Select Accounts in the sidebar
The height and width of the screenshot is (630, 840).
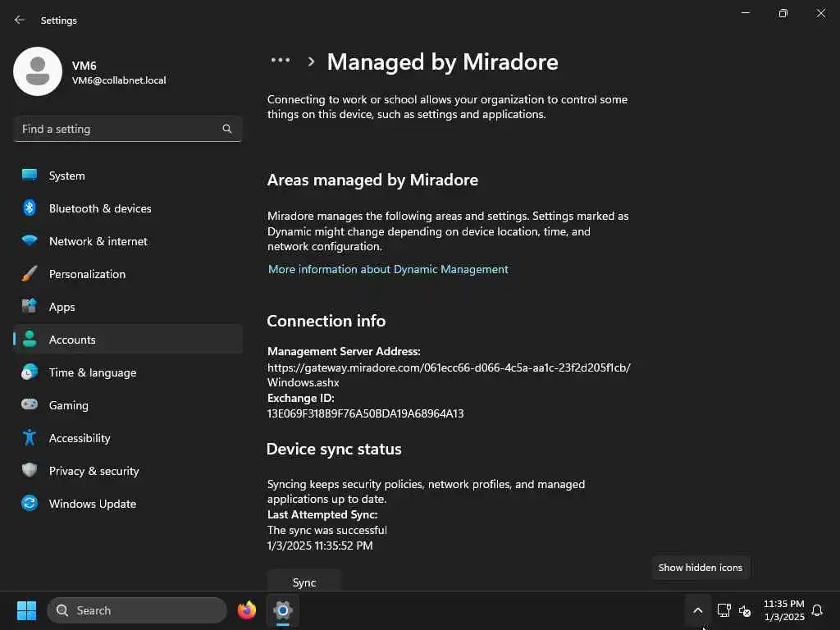pos(127,340)
